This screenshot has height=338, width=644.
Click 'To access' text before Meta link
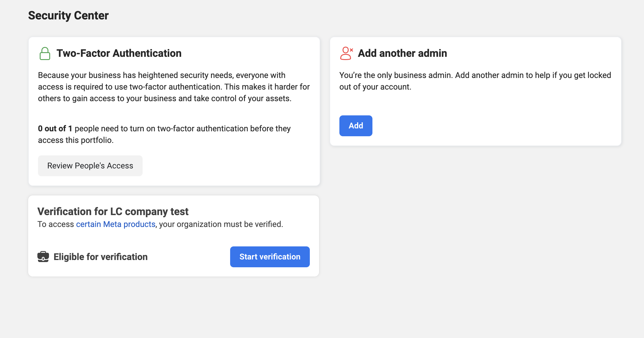pos(56,224)
